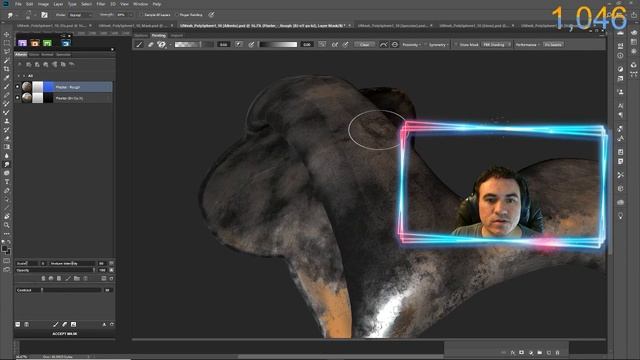Open the green plugin icon in the floating panel

tap(47, 43)
